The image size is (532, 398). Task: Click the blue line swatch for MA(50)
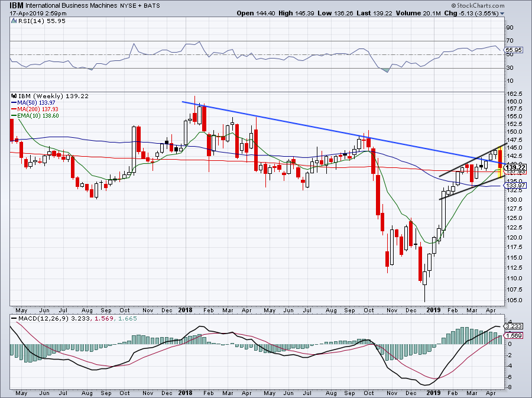point(14,103)
